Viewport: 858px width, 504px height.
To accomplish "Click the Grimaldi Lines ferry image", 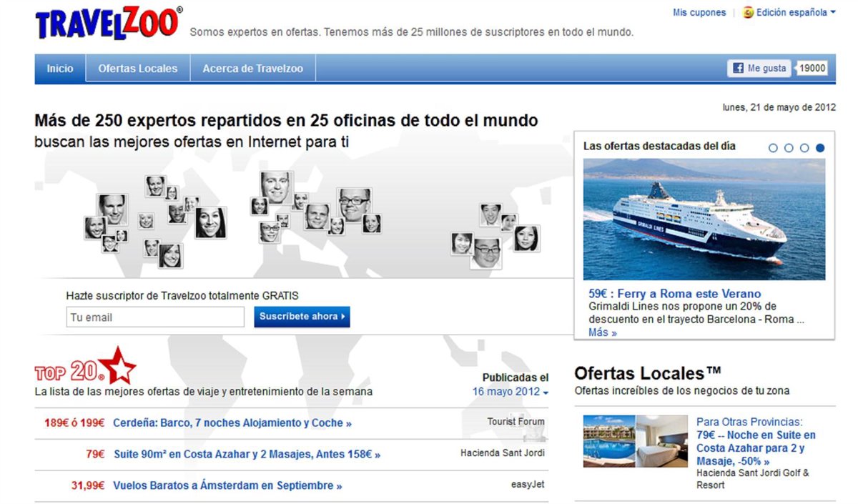I will pos(704,219).
